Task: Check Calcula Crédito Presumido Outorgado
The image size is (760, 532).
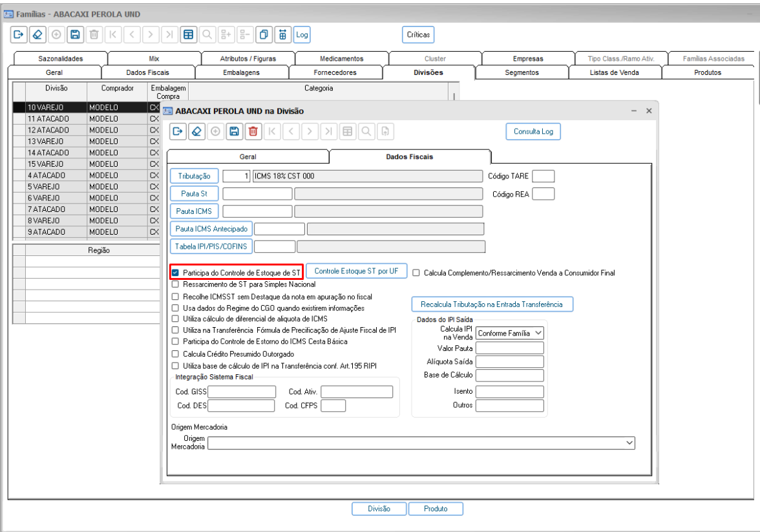Action: pyautogui.click(x=176, y=354)
